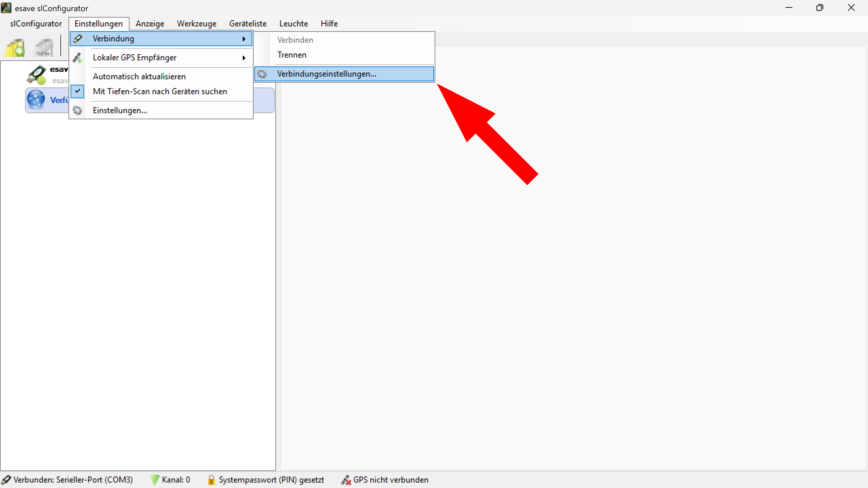868x488 pixels.
Task: Open the Anzeige menu
Action: click(150, 24)
